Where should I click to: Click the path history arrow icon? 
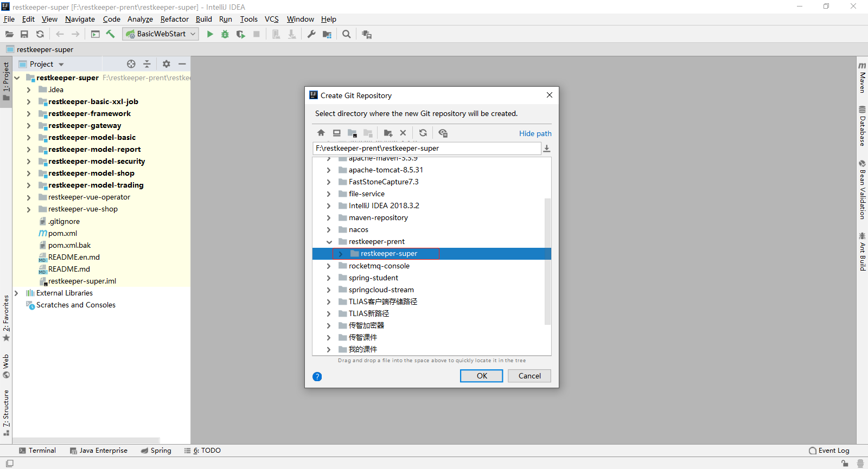547,149
